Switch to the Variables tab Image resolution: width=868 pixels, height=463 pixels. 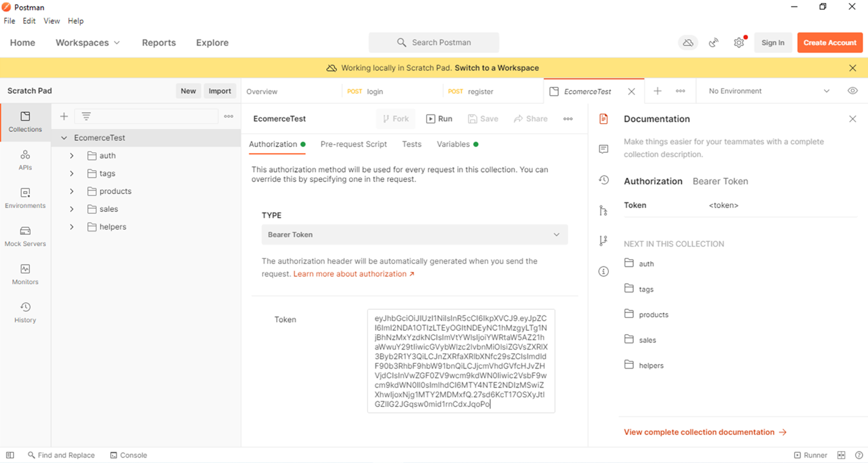point(457,144)
